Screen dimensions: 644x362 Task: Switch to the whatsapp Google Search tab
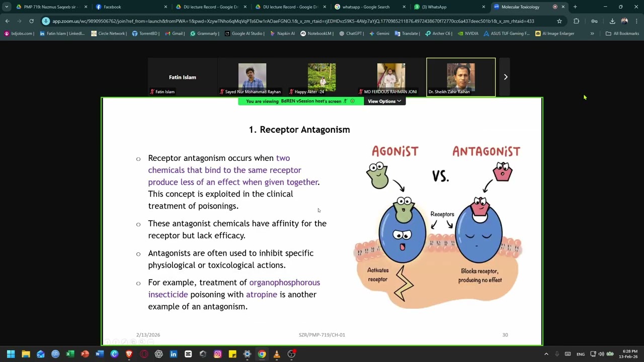point(370,7)
